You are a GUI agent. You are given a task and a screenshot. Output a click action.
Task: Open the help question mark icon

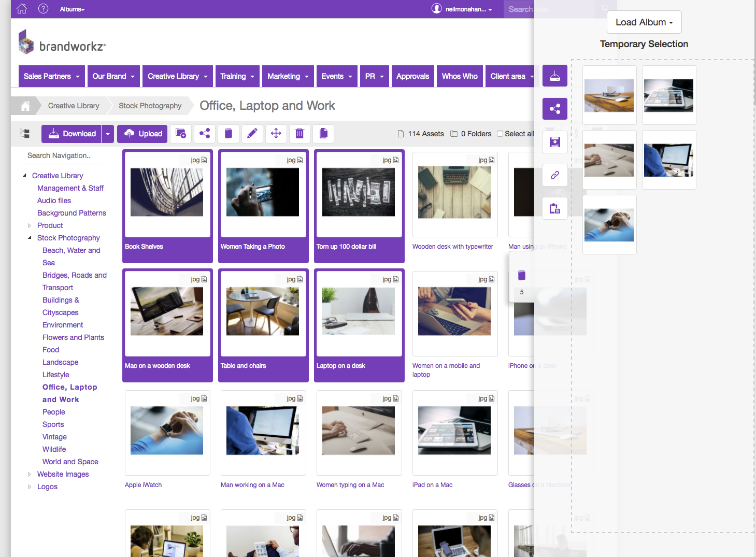(44, 9)
